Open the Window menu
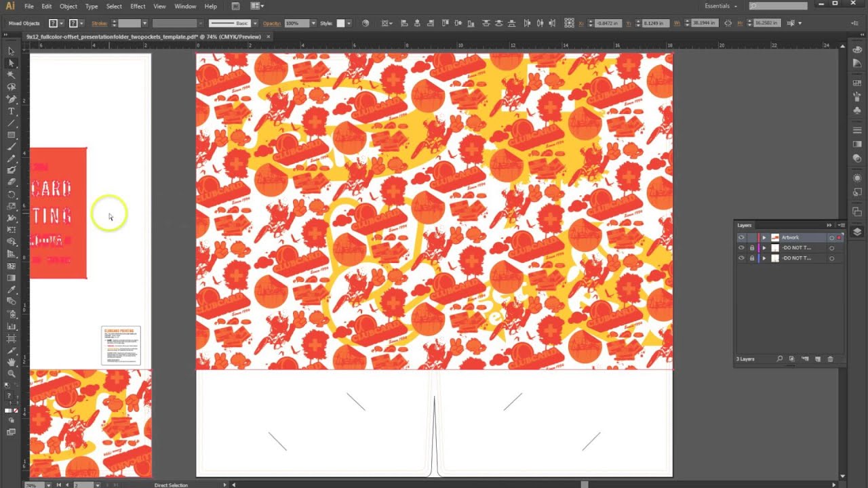Image resolution: width=868 pixels, height=488 pixels. (x=185, y=6)
